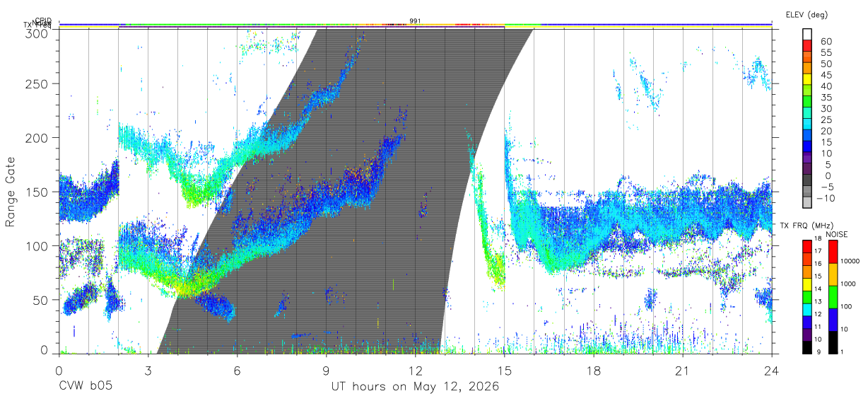Click the blue 10 noise swatch
This screenshot has height=401, width=868.
(x=833, y=320)
